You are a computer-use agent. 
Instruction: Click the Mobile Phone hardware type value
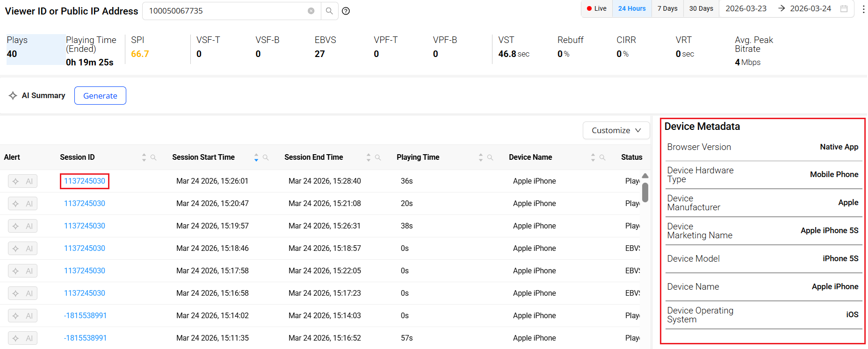834,174
